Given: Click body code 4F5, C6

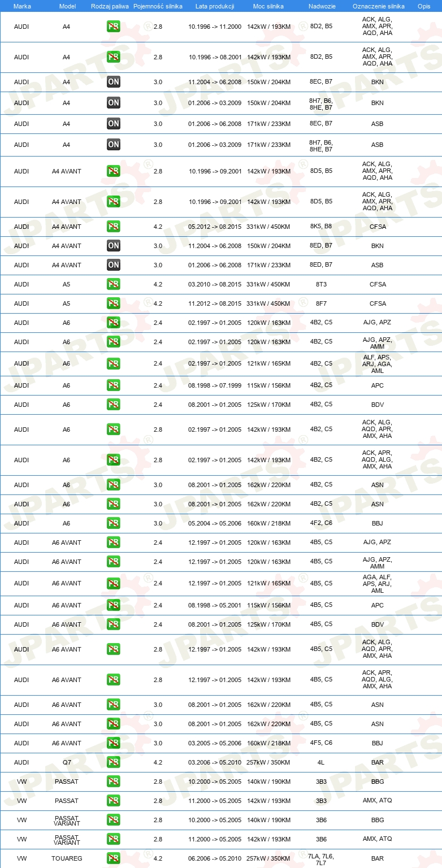Looking at the screenshot, I should click(x=321, y=743).
